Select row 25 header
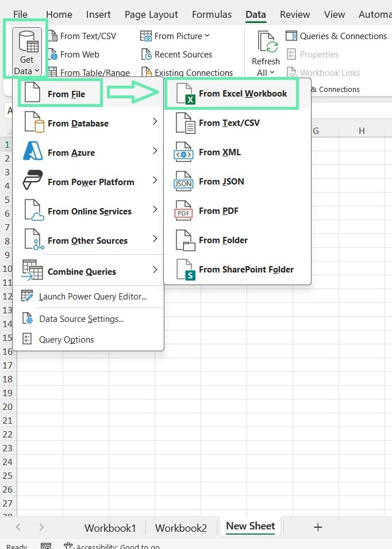The height and width of the screenshot is (549, 392). click(7, 475)
